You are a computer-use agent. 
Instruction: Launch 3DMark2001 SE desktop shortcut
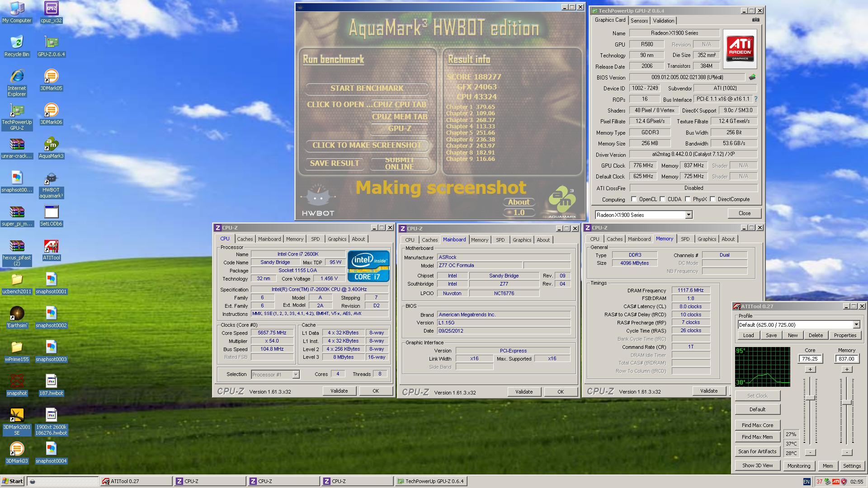click(x=17, y=422)
